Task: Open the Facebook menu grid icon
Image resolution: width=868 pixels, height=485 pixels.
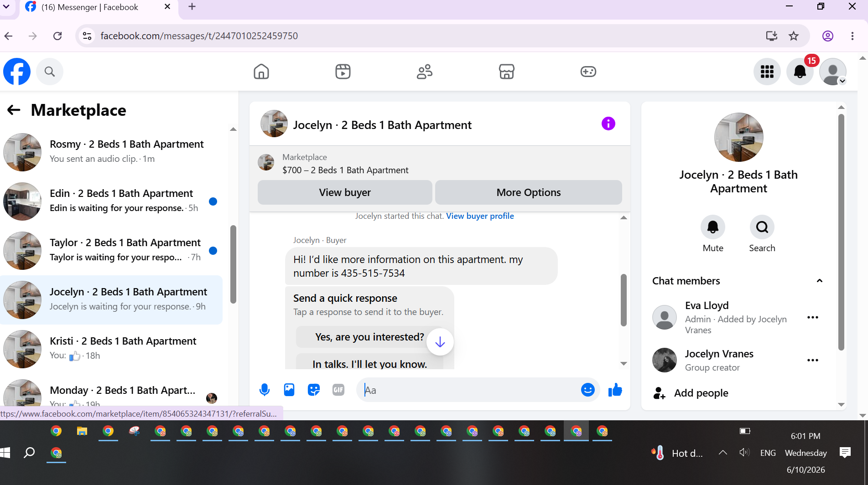Action: pos(767,72)
